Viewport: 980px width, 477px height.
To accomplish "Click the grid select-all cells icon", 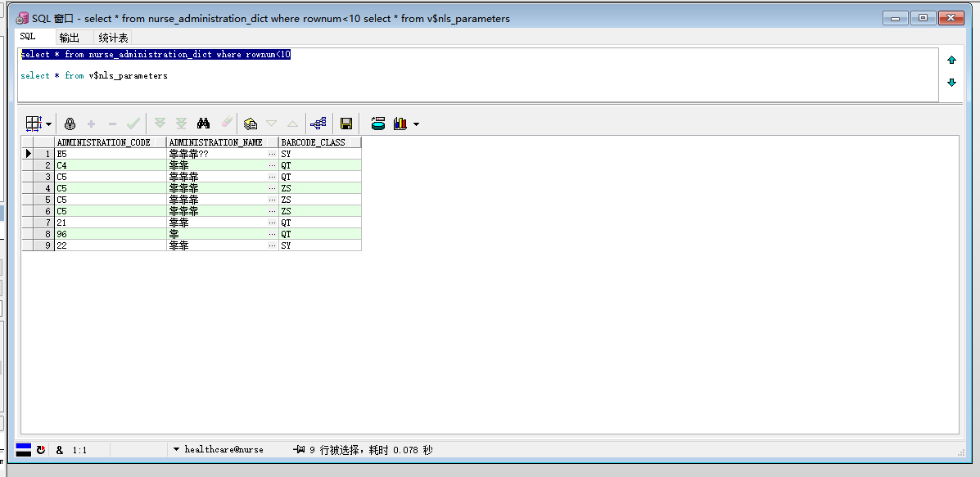I will pyautogui.click(x=33, y=123).
